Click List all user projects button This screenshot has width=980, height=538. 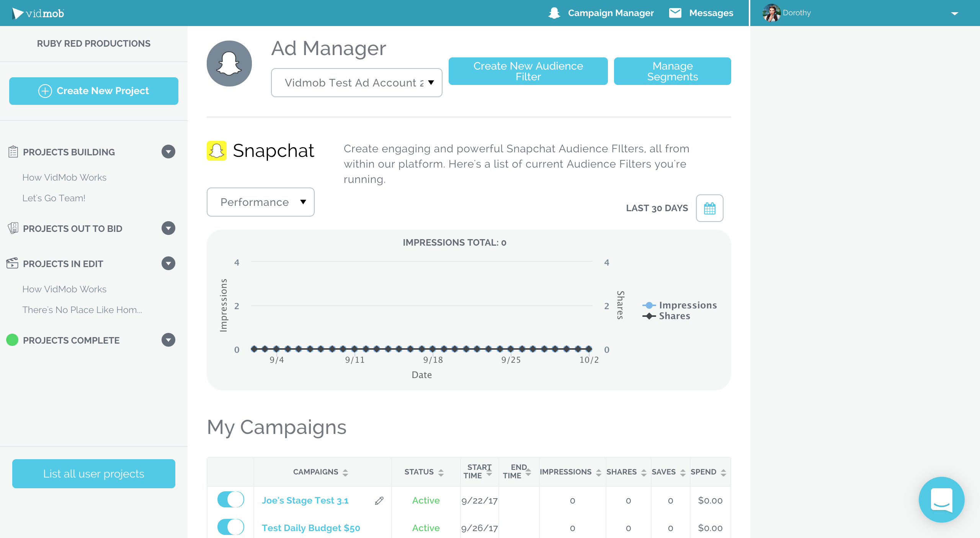pyautogui.click(x=94, y=474)
